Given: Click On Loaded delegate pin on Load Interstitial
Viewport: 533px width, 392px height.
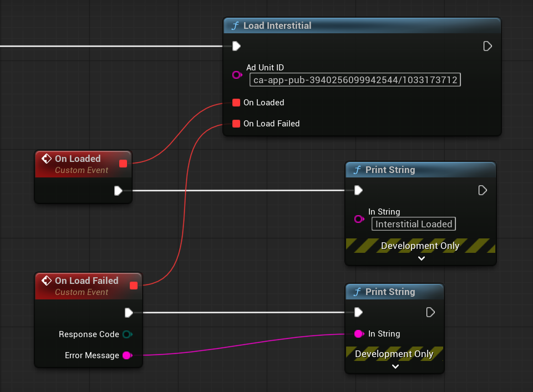Looking at the screenshot, I should pyautogui.click(x=236, y=103).
